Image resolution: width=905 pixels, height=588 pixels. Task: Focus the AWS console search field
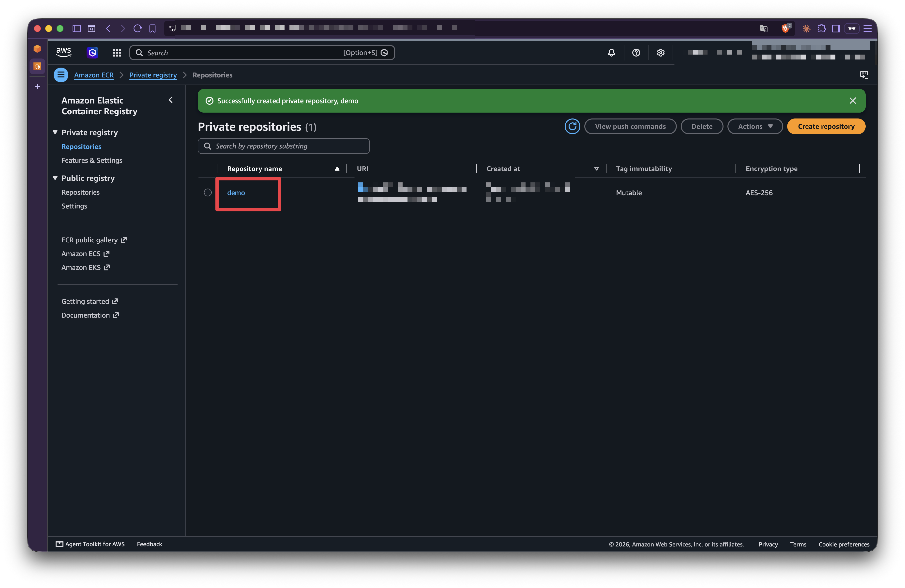(x=262, y=52)
